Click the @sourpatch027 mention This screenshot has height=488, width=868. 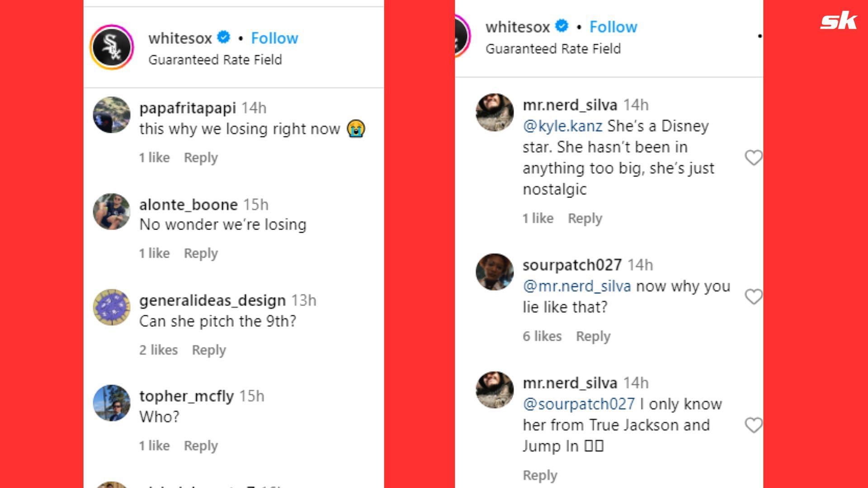coord(579,404)
